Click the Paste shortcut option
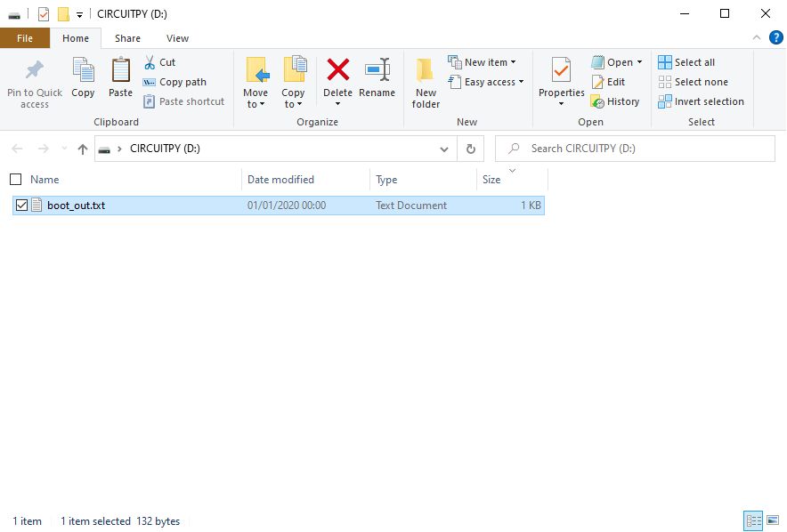Viewport: 787px width, 532px height. [183, 101]
